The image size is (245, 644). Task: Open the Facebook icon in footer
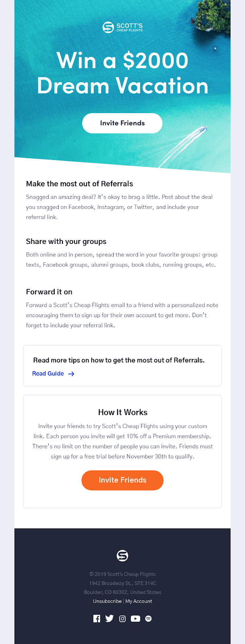point(97,619)
